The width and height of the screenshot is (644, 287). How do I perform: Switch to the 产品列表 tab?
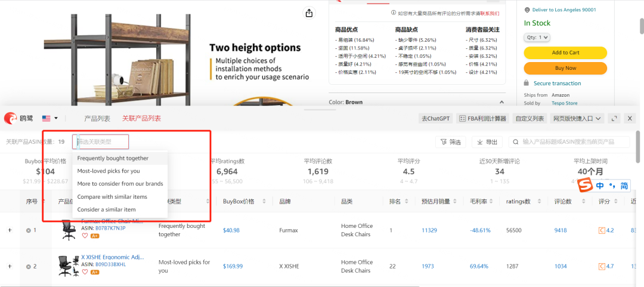97,118
